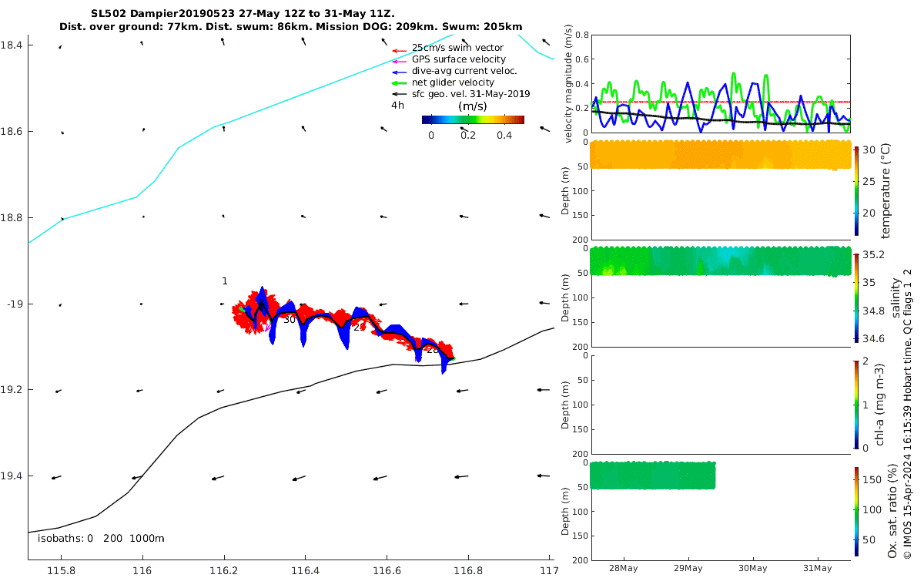Click the '34.6' salinity colorbar tick
This screenshot has height=578, width=924.
[873, 339]
